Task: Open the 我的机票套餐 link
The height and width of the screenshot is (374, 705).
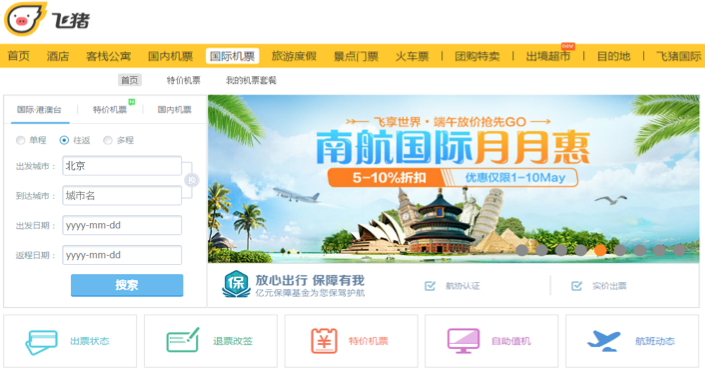Action: click(251, 80)
